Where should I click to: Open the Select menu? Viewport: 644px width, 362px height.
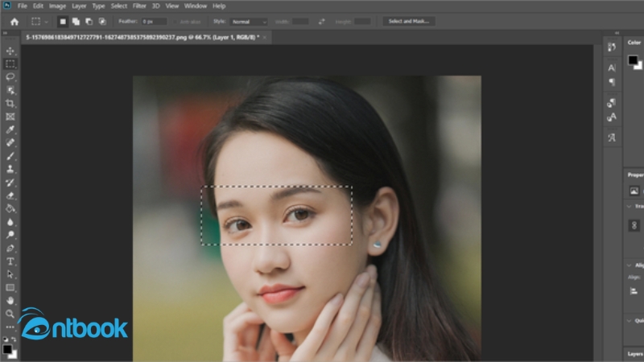pos(118,6)
